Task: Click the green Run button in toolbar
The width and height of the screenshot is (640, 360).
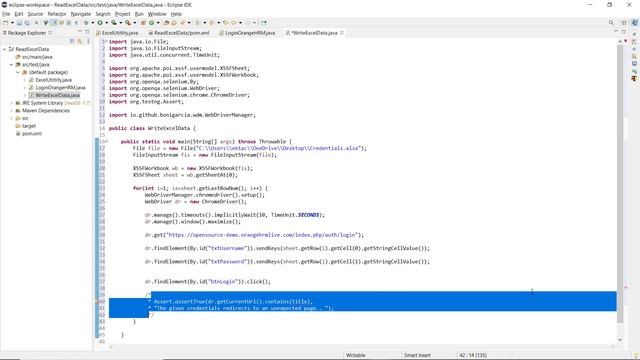Action: [100, 23]
